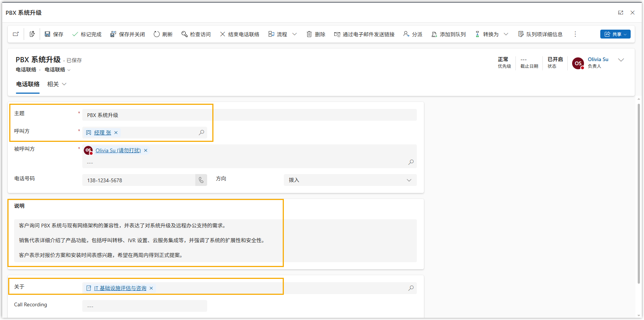Expand the 流程 process dropdown arrow
Viewport: 644px width, 320px height.
pos(295,34)
